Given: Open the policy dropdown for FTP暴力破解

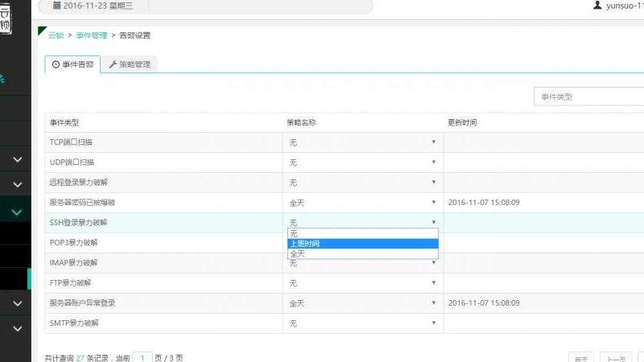Looking at the screenshot, I should click(362, 283).
